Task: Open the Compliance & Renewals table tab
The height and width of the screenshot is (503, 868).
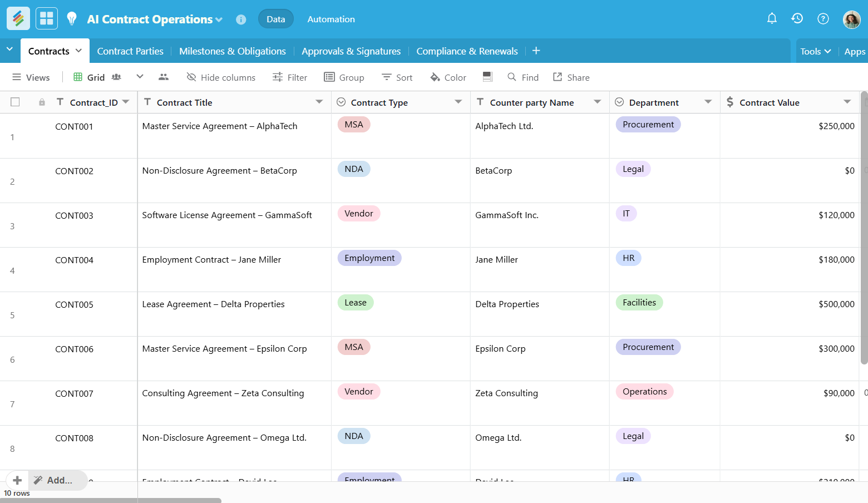Action: point(467,51)
